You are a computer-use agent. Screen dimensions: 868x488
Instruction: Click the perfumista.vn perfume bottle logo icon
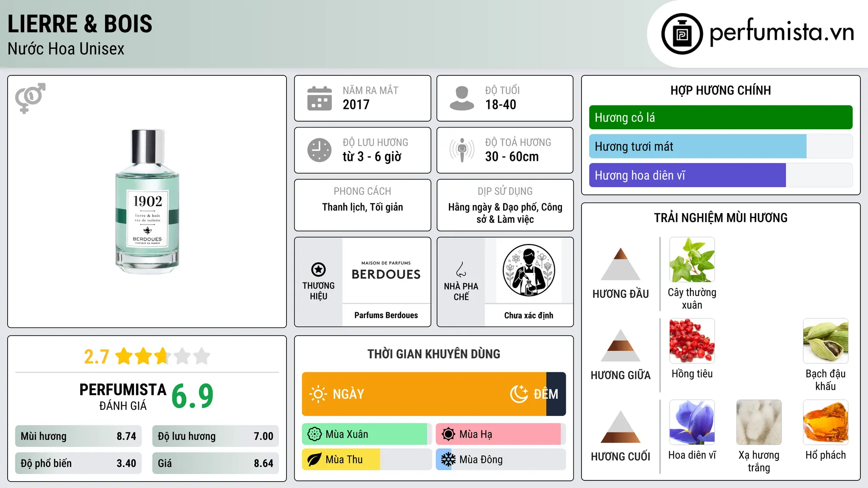(682, 34)
